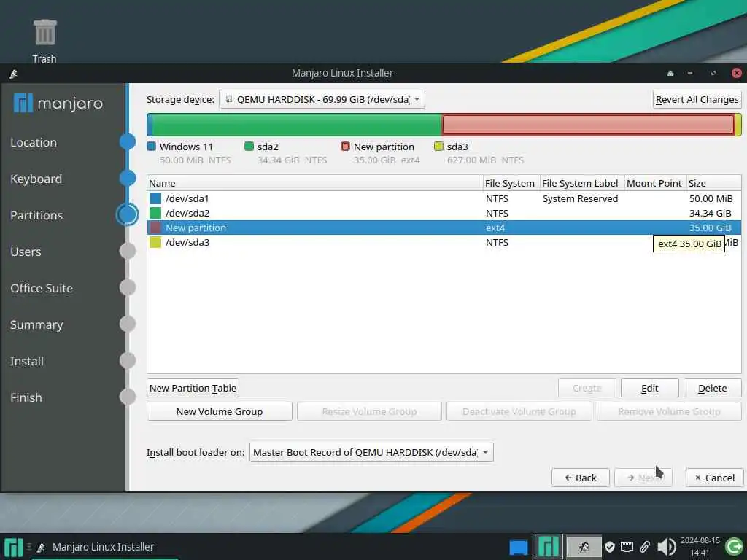This screenshot has width=747, height=560.
Task: Select the /dev/sda1 partition row
Action: (444, 198)
